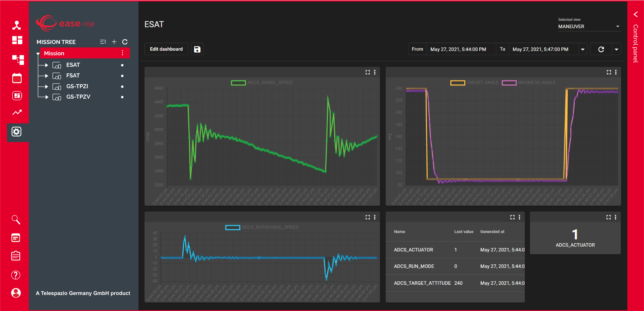This screenshot has height=311, width=644.
Task: Maximize the ADCS_ROTATIONAL_SPEED chart
Action: (367, 217)
